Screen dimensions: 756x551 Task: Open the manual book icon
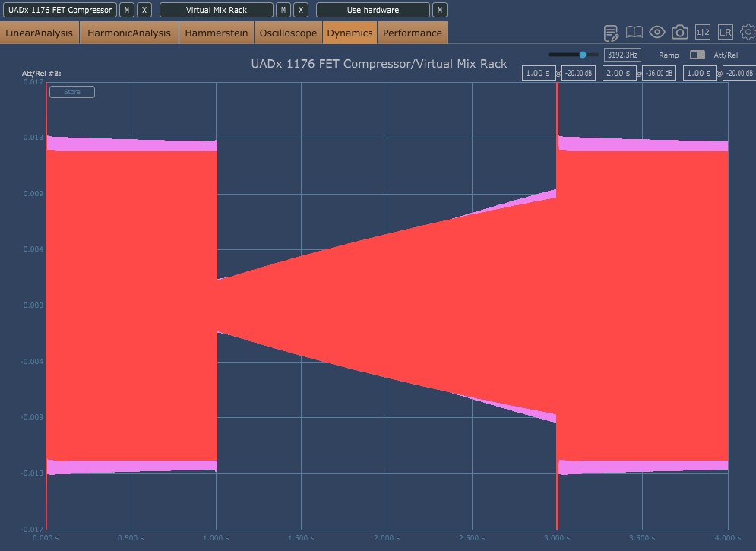click(634, 32)
